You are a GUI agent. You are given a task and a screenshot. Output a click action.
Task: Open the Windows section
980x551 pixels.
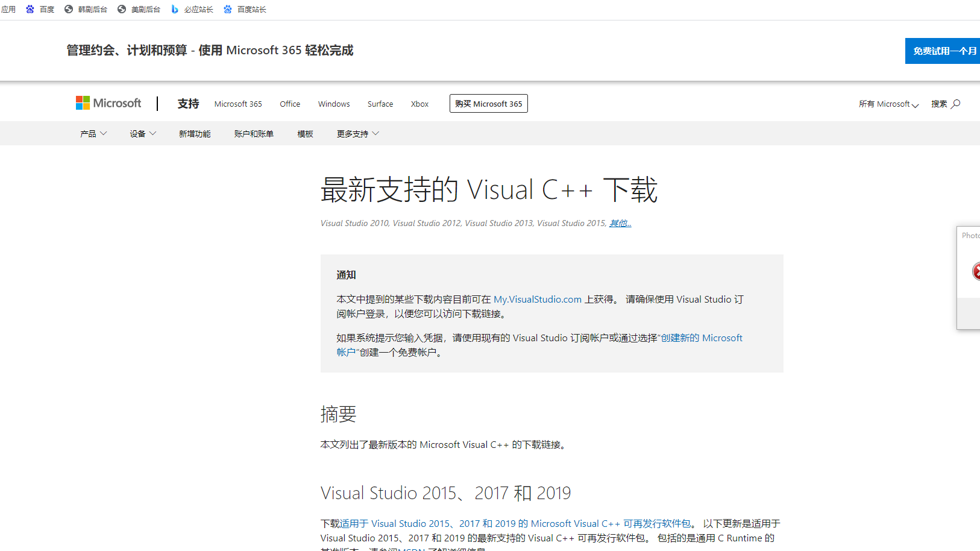(333, 103)
